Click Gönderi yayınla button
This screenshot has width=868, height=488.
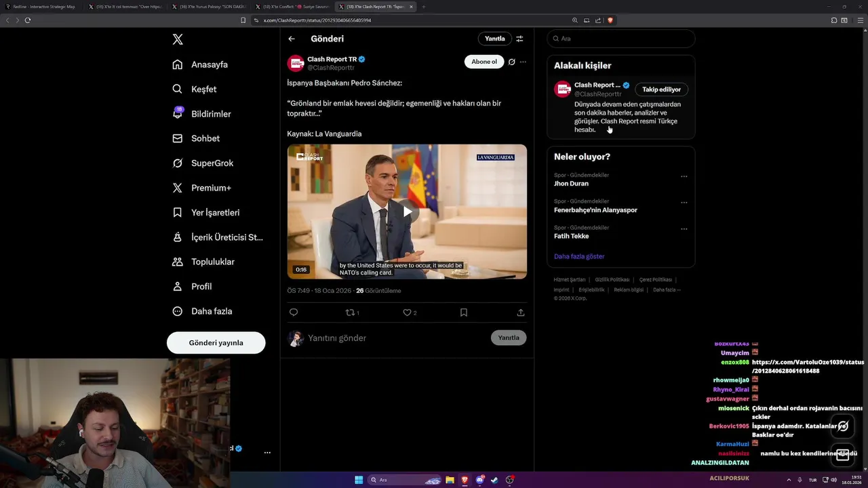pos(216,342)
